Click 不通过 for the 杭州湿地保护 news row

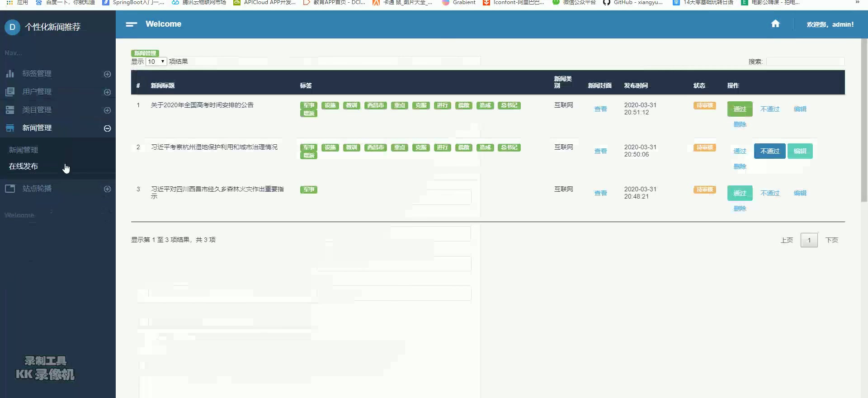tap(769, 151)
